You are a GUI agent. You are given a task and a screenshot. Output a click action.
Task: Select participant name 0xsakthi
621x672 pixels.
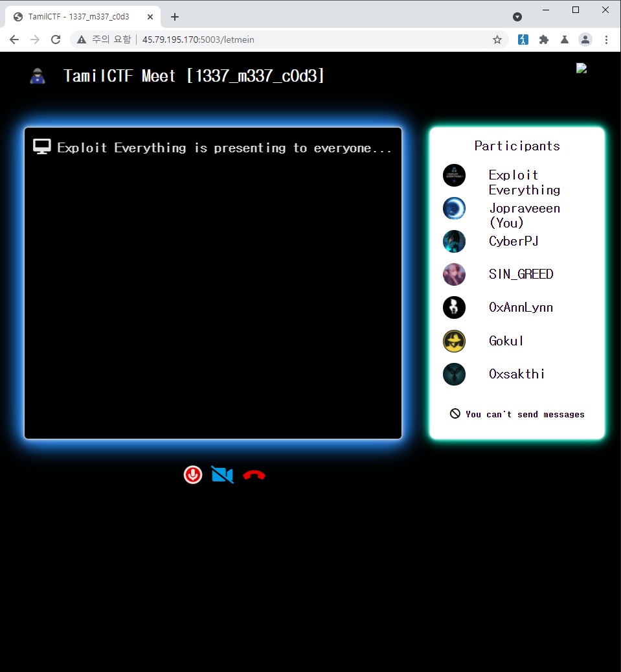point(517,374)
